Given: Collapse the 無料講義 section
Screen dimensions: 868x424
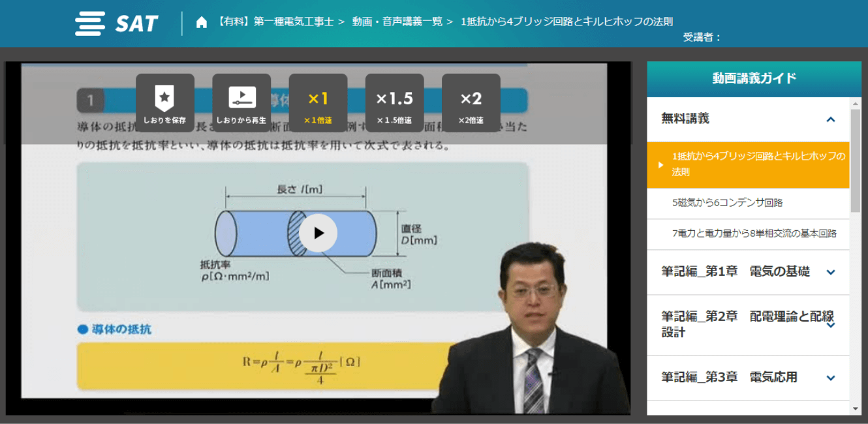Looking at the screenshot, I should point(830,119).
